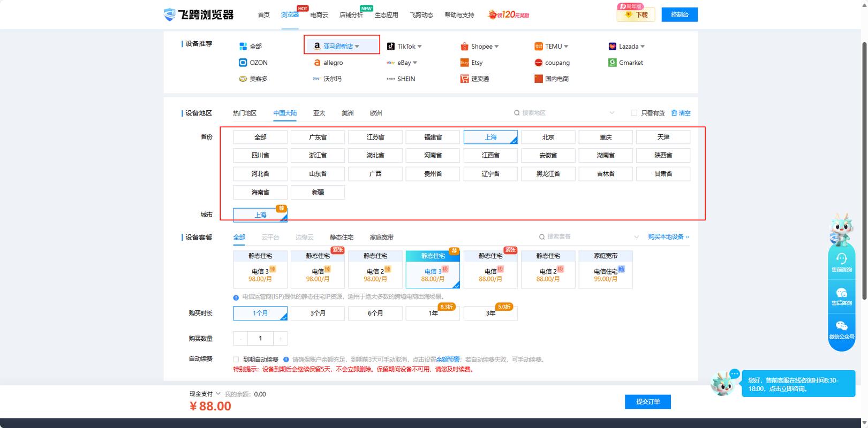Click the dragon mascot chat avatar
This screenshot has height=428, width=868.
[x=722, y=383]
